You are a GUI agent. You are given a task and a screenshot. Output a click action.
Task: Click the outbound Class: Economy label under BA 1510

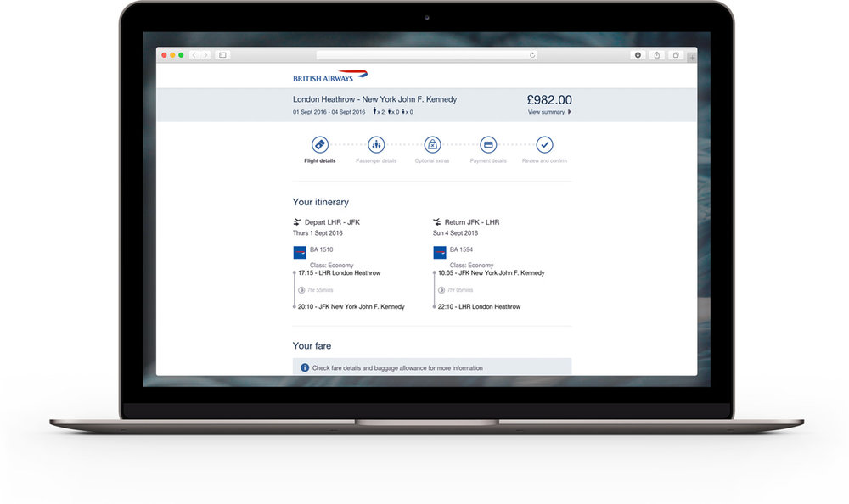click(331, 266)
